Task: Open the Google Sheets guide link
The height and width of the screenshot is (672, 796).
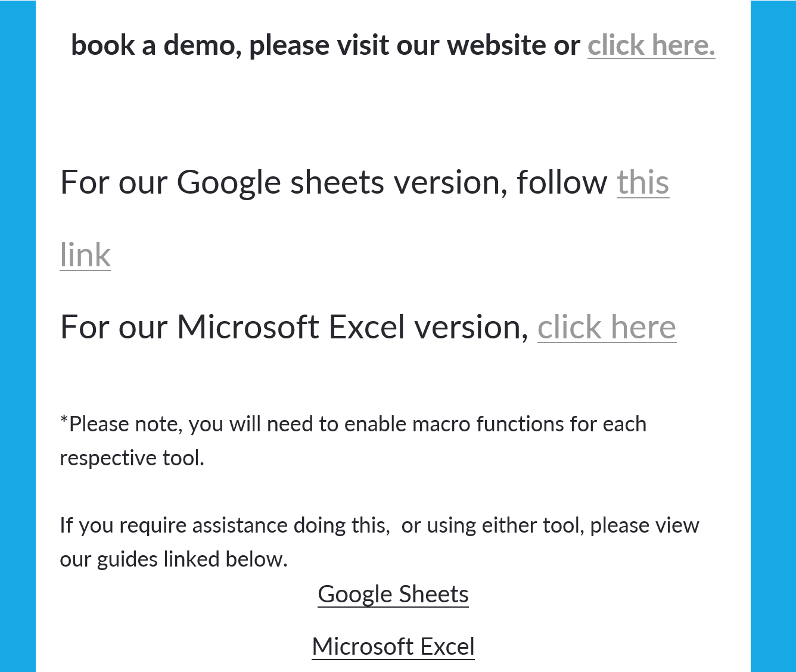Action: 393,594
